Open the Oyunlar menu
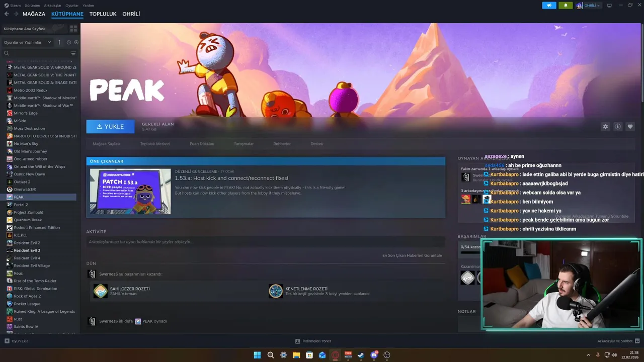The image size is (644, 362). 72,6
